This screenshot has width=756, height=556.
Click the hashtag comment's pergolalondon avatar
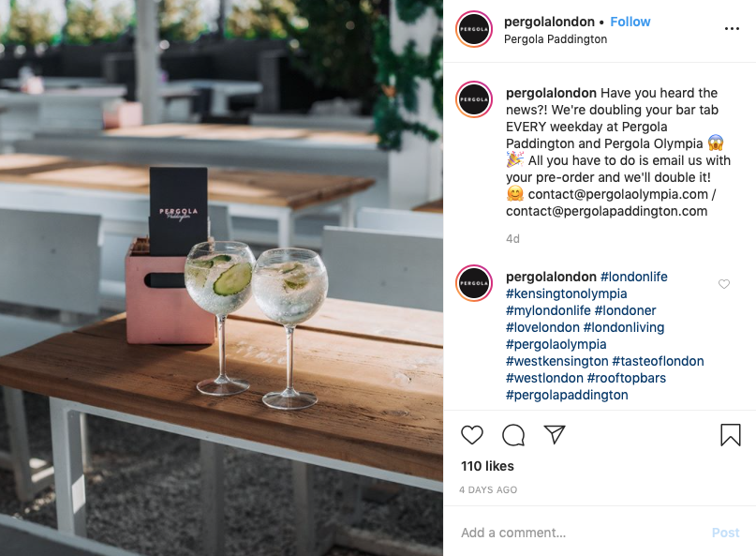pyautogui.click(x=474, y=283)
